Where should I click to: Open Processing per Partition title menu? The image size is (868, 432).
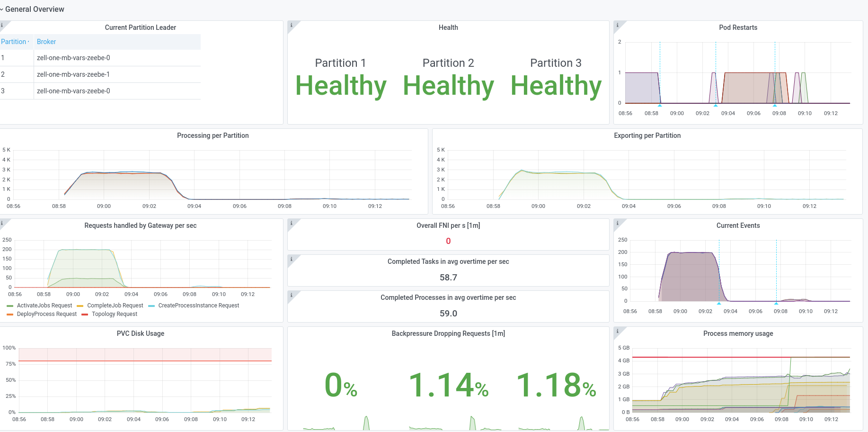tap(213, 135)
